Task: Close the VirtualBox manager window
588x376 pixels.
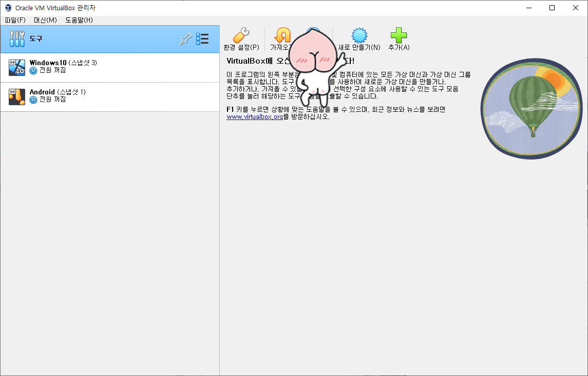Action: coord(576,8)
